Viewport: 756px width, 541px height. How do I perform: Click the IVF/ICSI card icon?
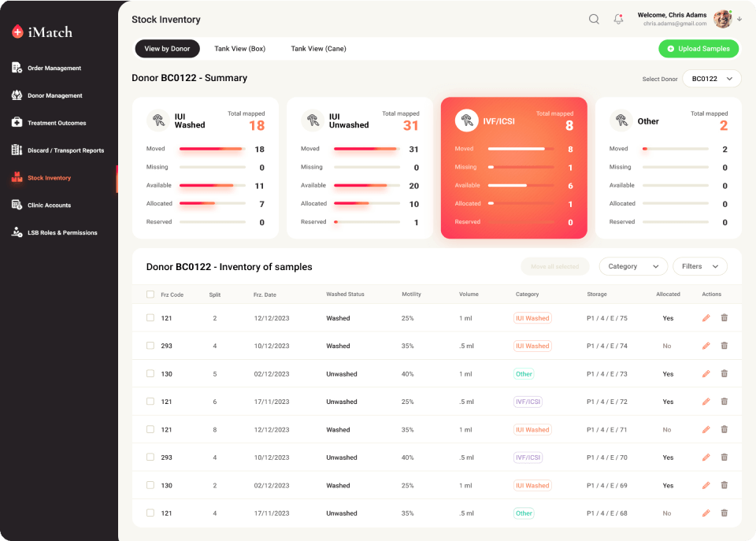tap(467, 120)
